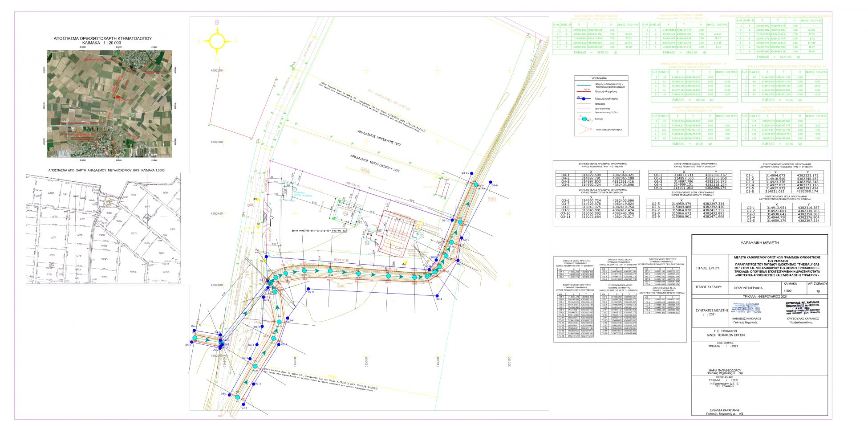The height and width of the screenshot is (425, 868).
Task: Click the ΥΠΟΜΝΗΜΑ legend title
Action: tap(599, 78)
